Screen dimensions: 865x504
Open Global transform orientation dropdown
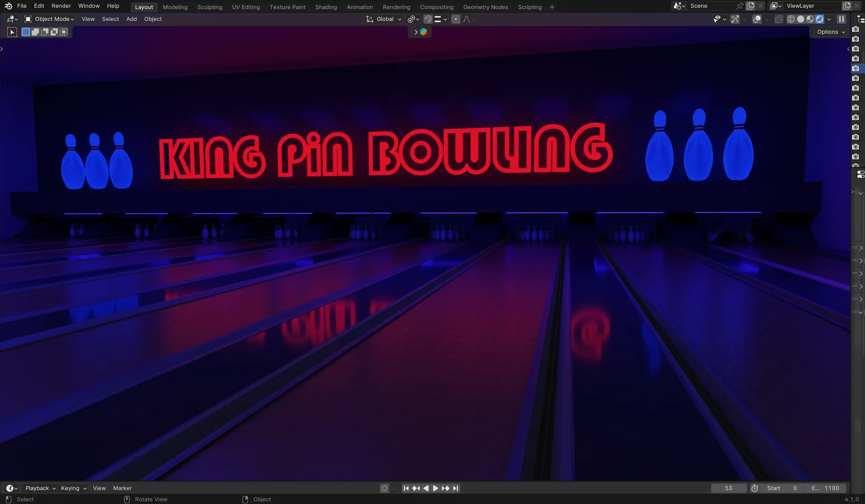[384, 19]
